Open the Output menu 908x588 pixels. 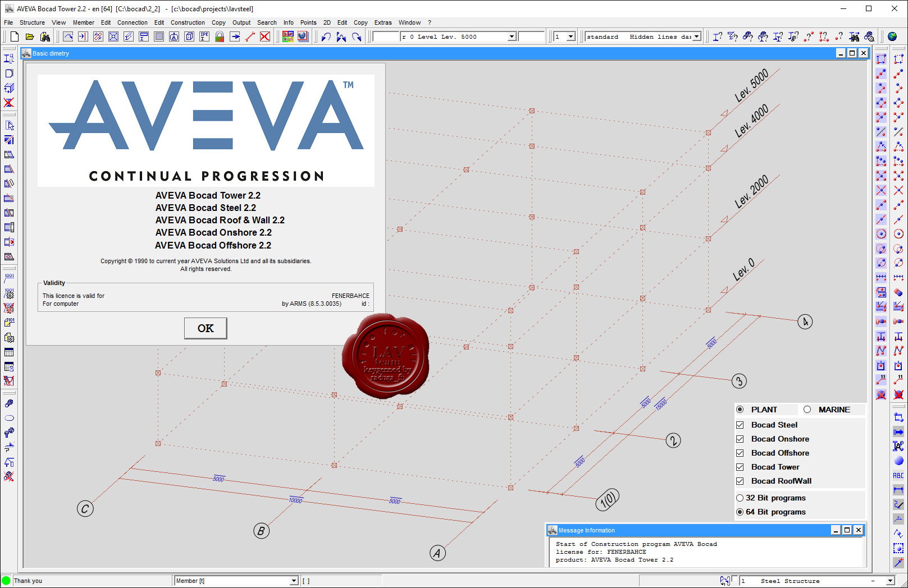tap(241, 22)
